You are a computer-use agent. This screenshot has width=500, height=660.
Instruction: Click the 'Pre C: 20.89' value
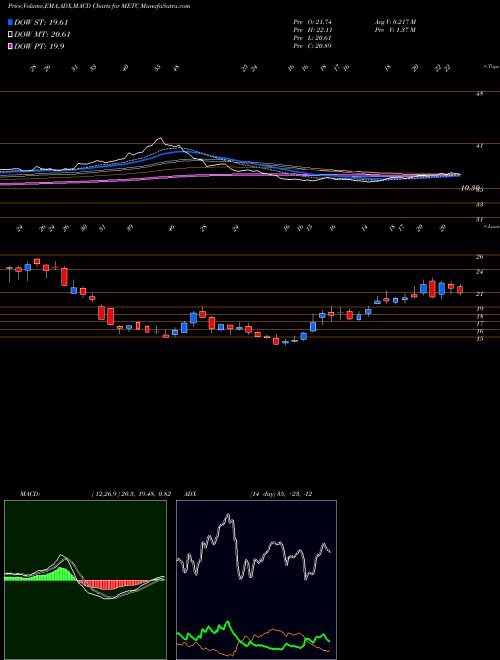point(312,46)
